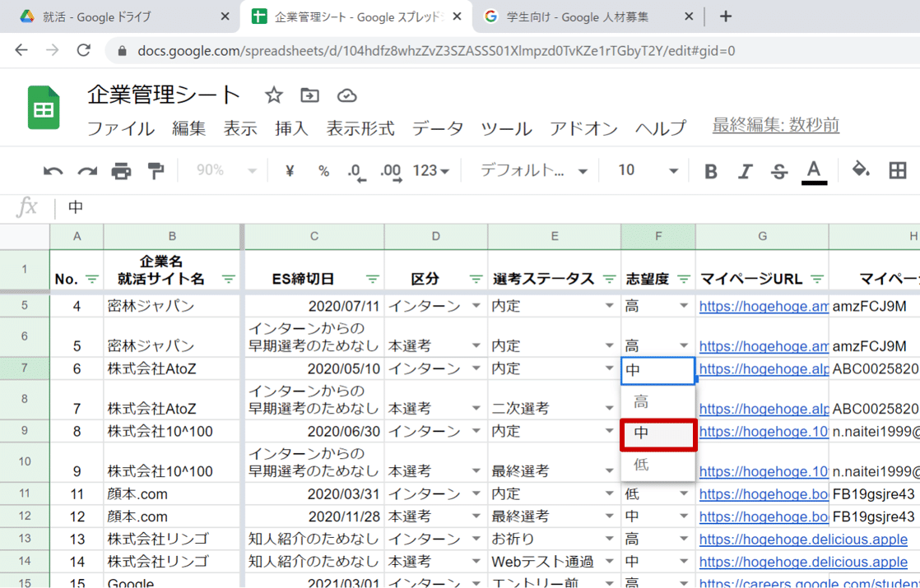Switch to 学生向け Google 人材募集 tab

[588, 16]
